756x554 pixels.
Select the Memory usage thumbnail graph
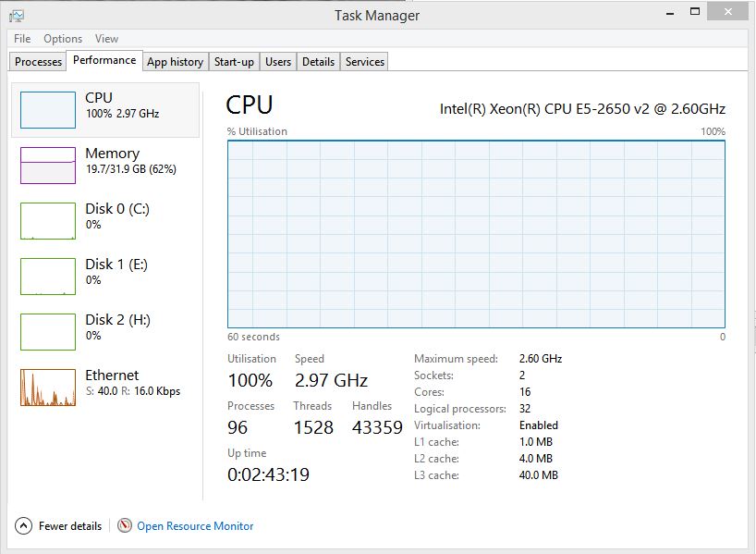click(48, 166)
